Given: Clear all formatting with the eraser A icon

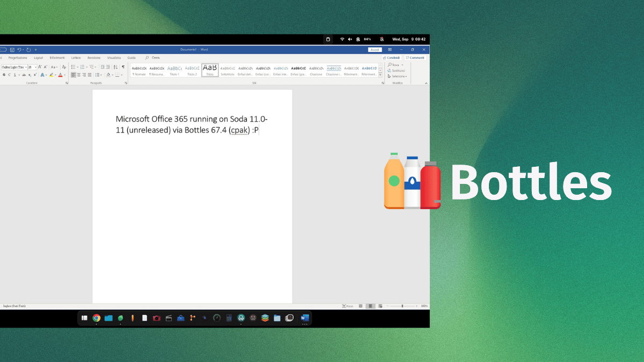Looking at the screenshot, I should point(64,67).
